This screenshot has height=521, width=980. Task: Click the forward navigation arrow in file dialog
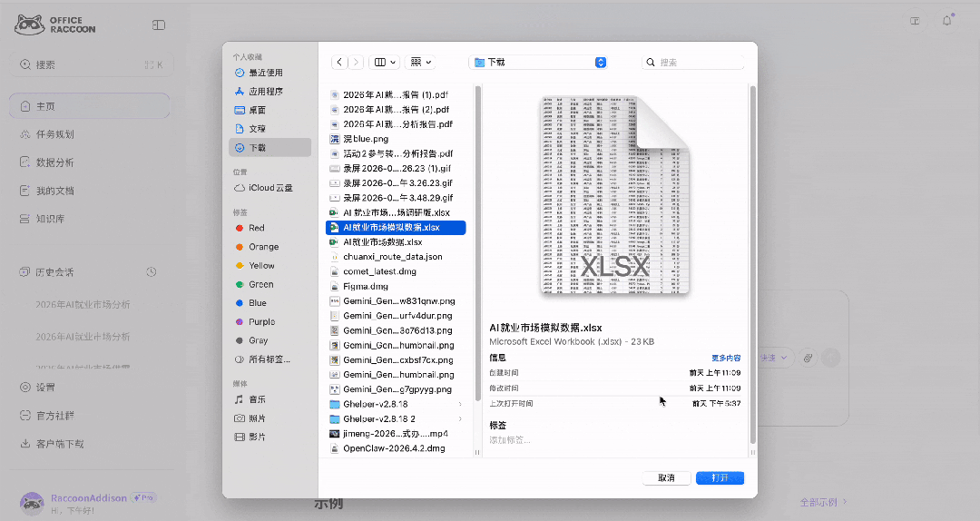point(356,62)
